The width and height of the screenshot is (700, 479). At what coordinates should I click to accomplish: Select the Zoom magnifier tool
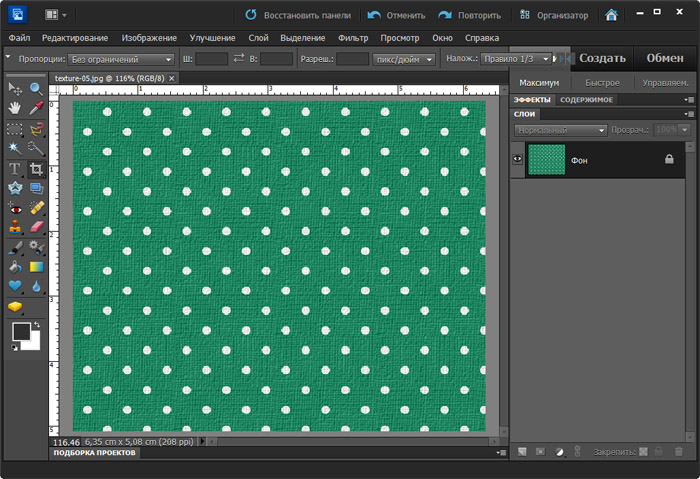(37, 89)
